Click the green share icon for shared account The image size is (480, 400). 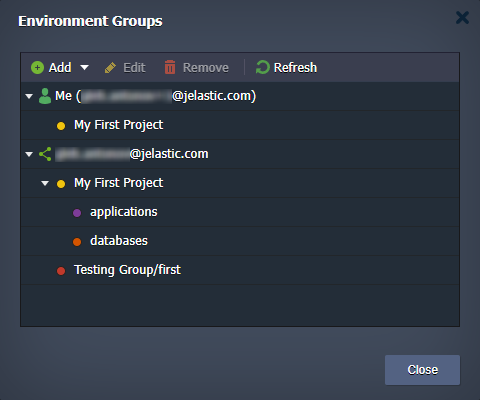(45, 154)
